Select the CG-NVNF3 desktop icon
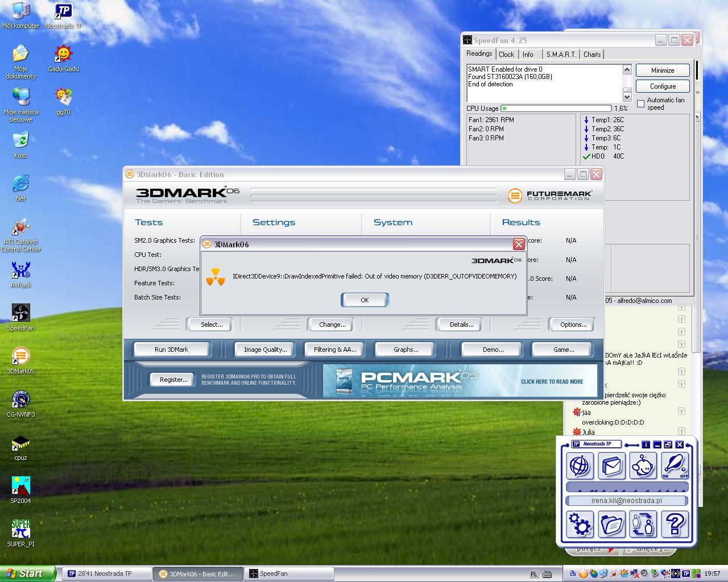The height and width of the screenshot is (582, 728). [20, 405]
